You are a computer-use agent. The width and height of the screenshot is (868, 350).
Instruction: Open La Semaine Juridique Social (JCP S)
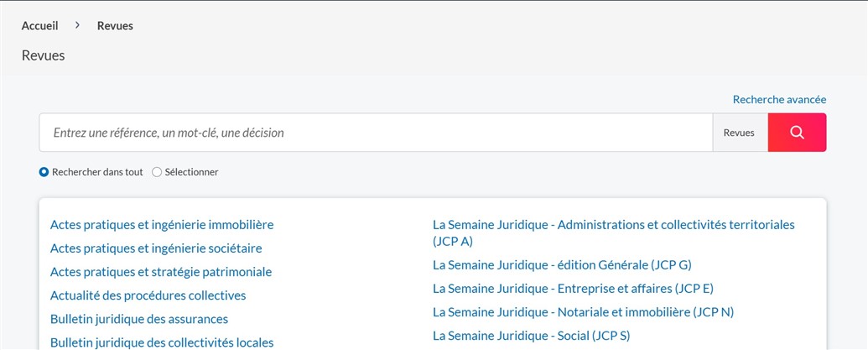coord(531,336)
